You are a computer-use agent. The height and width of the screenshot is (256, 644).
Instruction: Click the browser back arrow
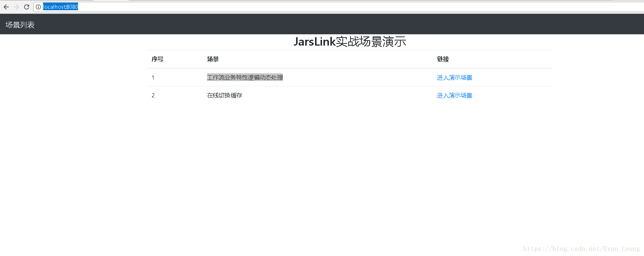(6, 7)
